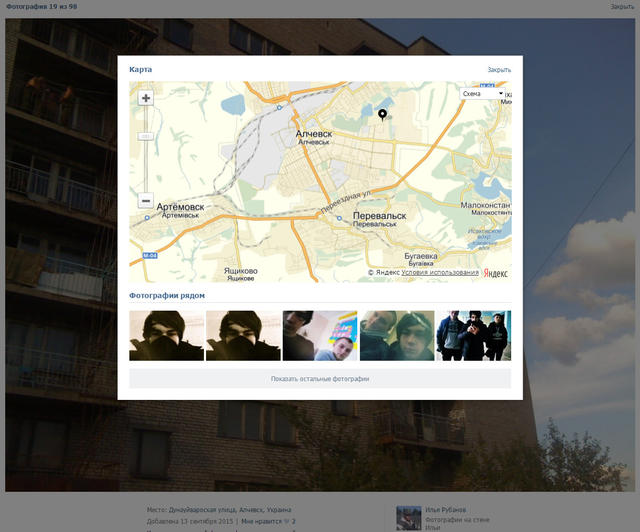Open third nearby photo thumbnail
The image size is (640, 532).
[x=320, y=336]
